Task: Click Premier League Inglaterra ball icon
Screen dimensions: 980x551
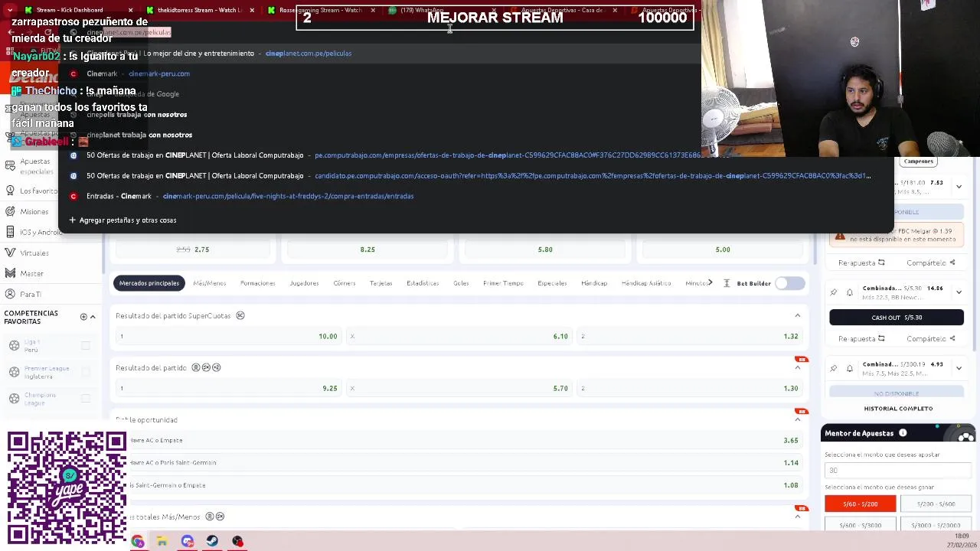Action: (14, 372)
